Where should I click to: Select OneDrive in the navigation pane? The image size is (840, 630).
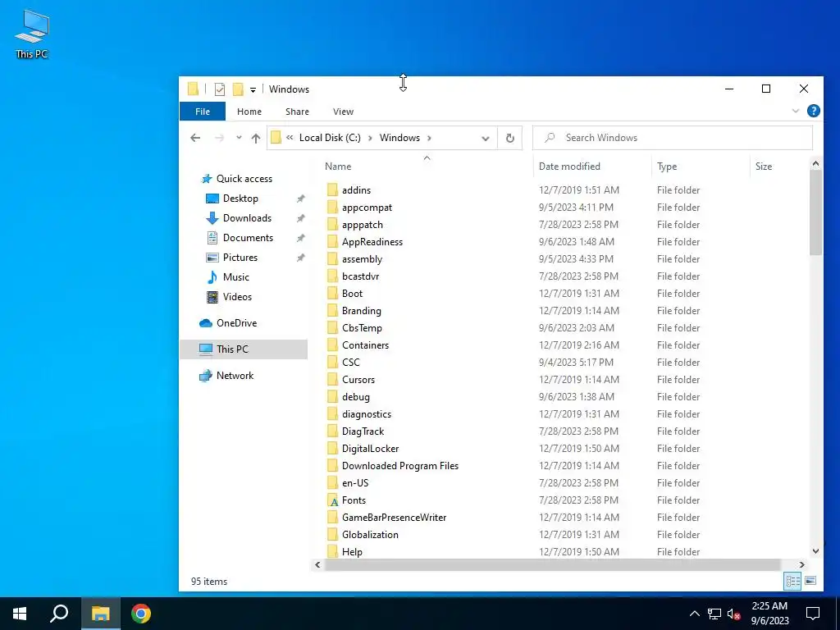[x=236, y=323]
